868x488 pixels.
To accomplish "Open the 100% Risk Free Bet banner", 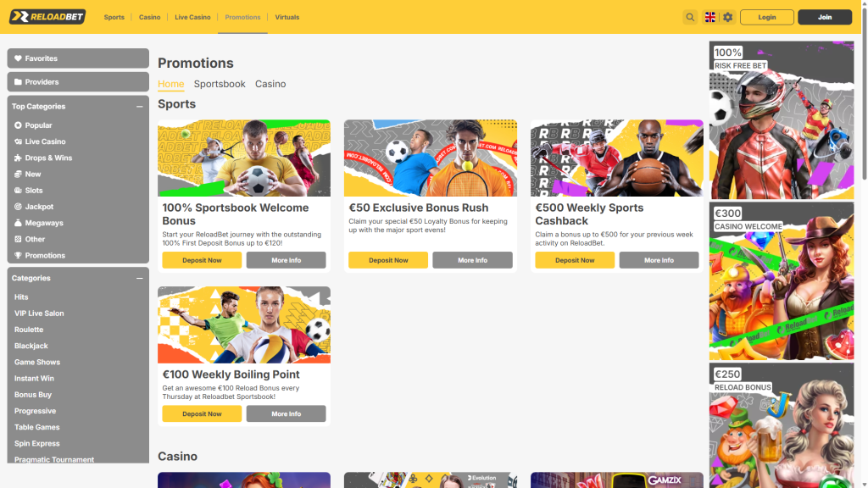I will click(x=782, y=120).
